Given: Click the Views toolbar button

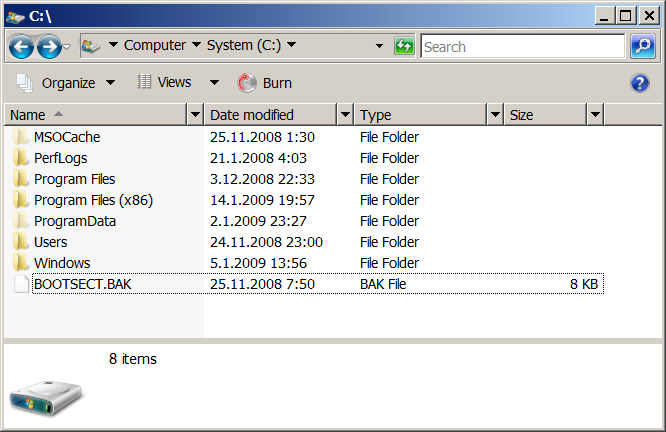Looking at the screenshot, I should pos(164,83).
